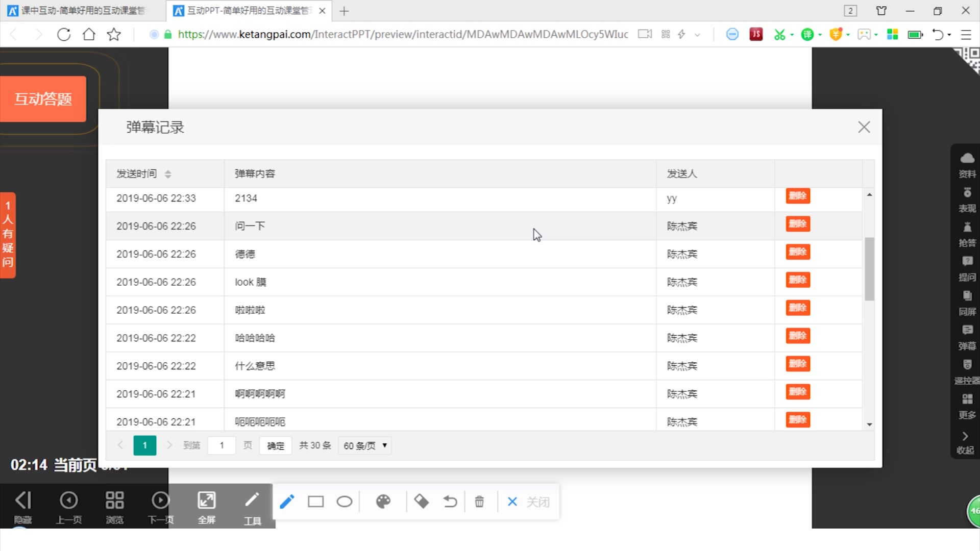Click the records table scrollbar thumb
This screenshot has width=980, height=551.
(869, 269)
